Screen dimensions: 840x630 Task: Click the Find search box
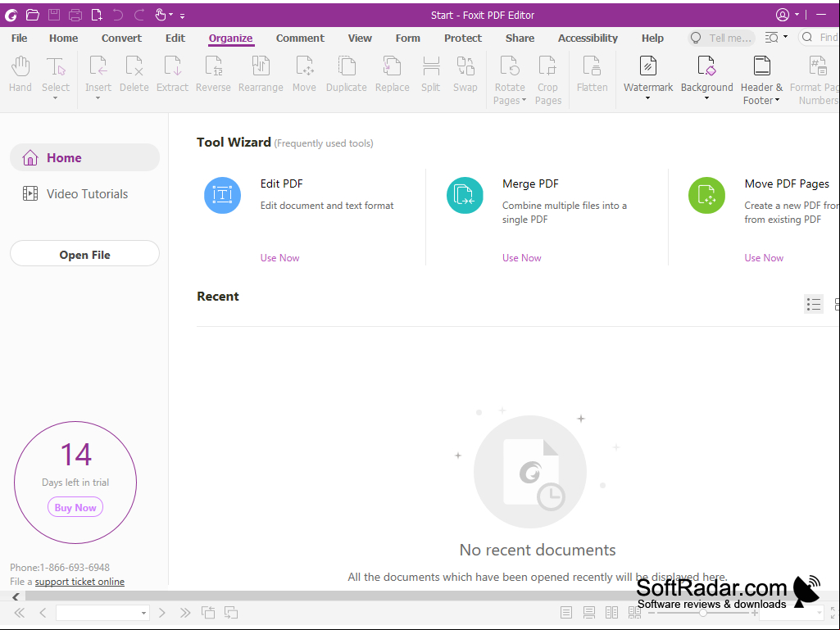pos(820,38)
